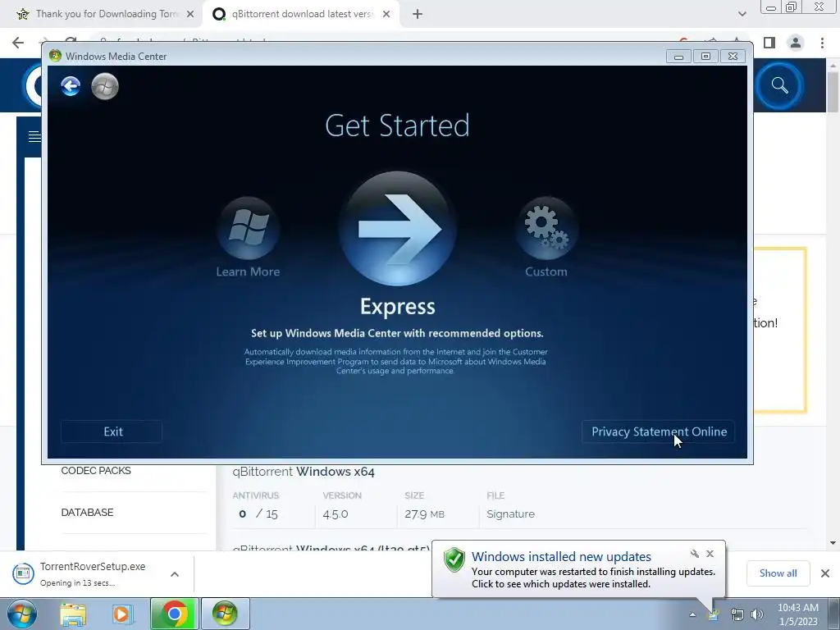
Task: Click the volume speaker tray icon
Action: coord(757,614)
